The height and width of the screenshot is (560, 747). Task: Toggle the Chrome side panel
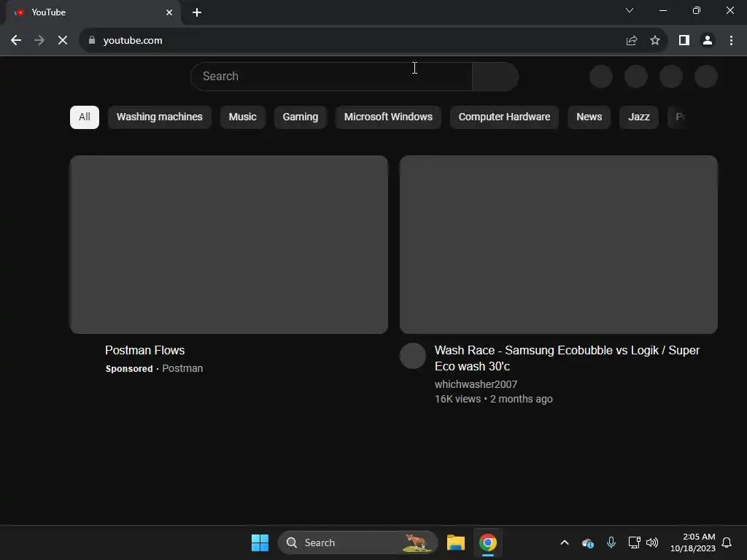click(x=684, y=41)
